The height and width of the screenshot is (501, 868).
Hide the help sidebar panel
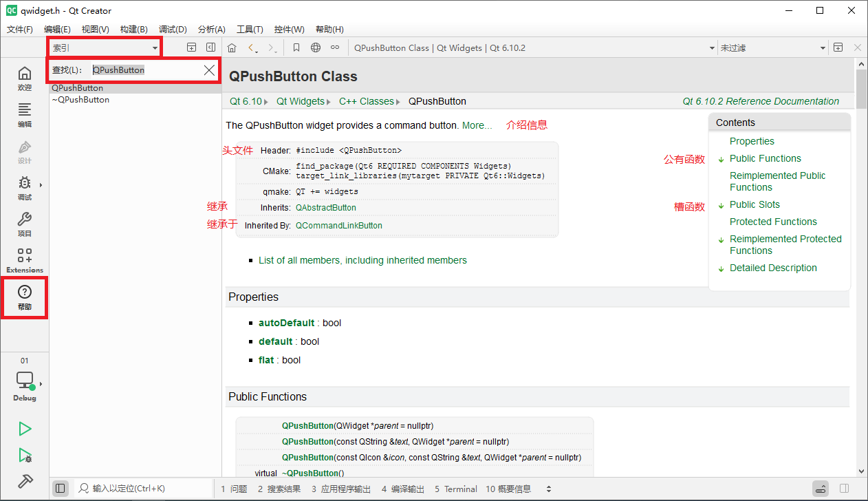210,47
